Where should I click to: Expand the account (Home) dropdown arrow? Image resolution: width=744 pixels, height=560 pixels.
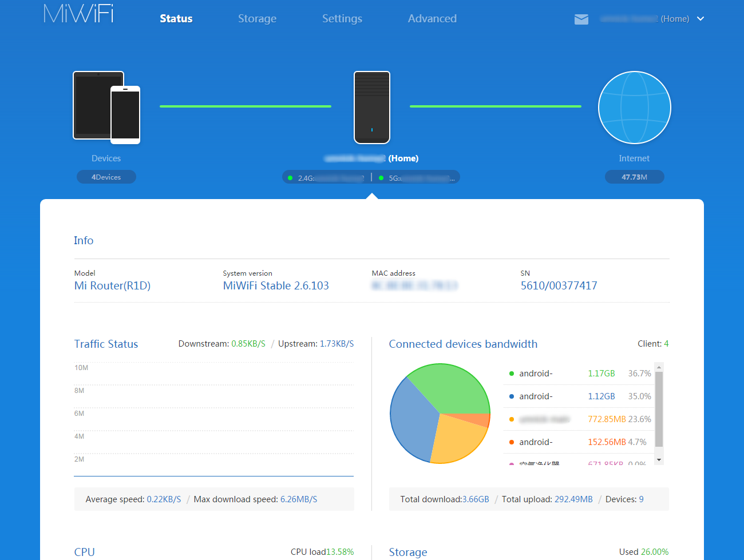[x=701, y=19]
